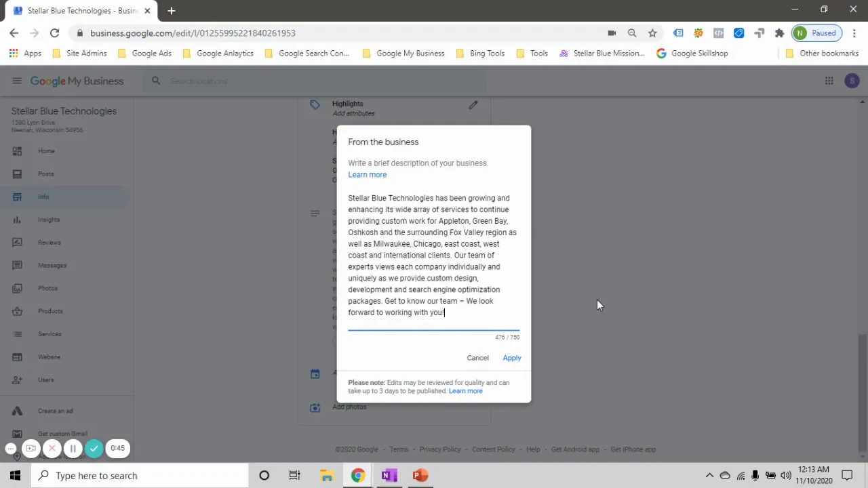
Task: Open Chrome's three-dot menu
Action: point(854,33)
